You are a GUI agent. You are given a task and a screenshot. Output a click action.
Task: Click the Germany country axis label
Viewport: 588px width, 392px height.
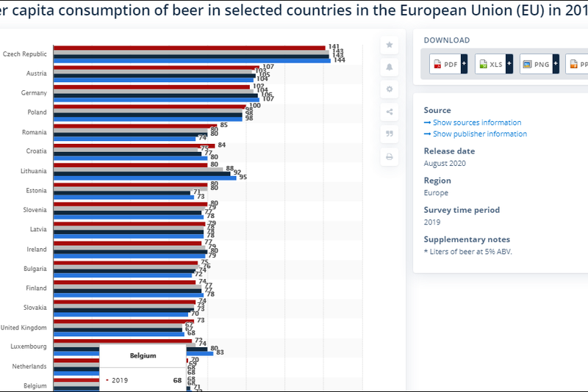(35, 93)
